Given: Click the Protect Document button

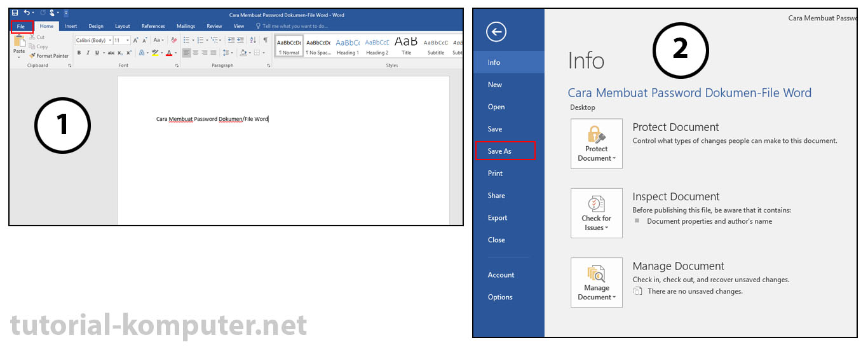Looking at the screenshot, I should 596,144.
